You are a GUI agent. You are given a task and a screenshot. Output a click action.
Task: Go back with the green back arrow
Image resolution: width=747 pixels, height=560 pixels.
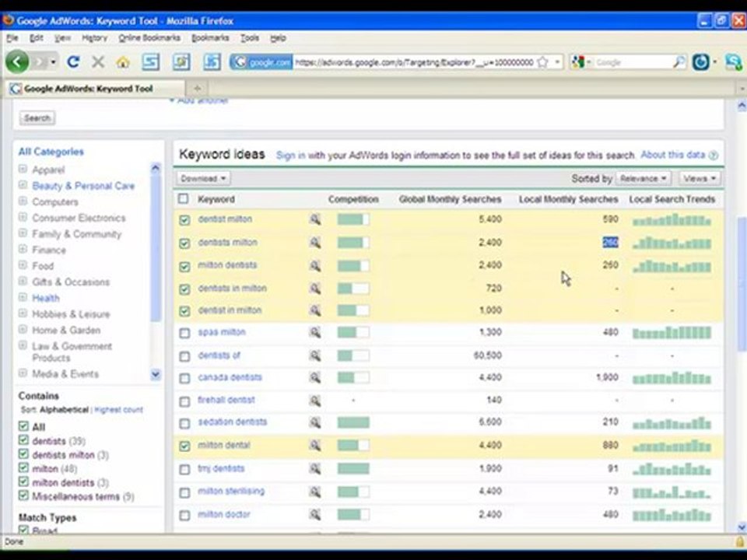click(17, 62)
